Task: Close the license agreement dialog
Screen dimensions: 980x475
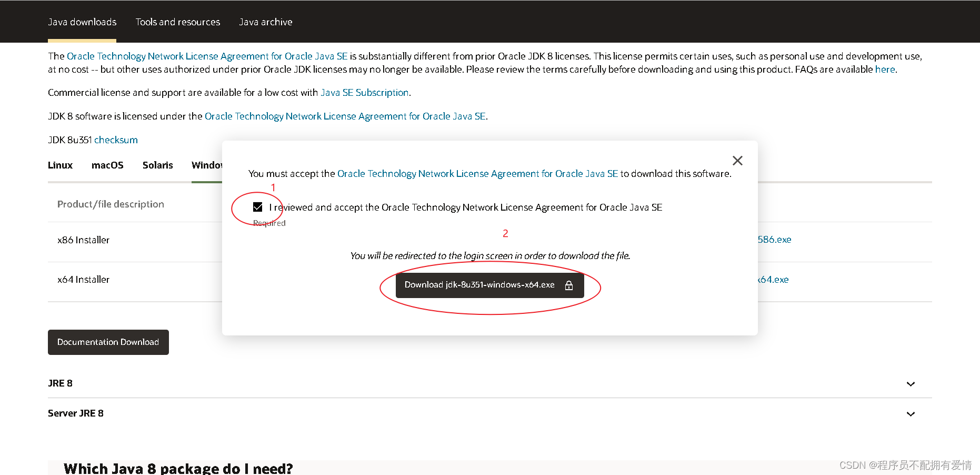Action: coord(737,161)
